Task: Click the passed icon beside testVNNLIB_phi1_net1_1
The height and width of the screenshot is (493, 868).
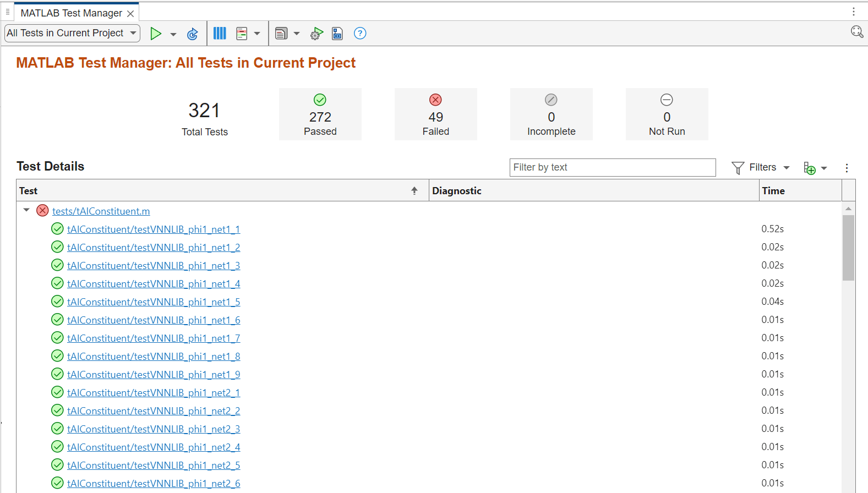Action: [x=57, y=228]
